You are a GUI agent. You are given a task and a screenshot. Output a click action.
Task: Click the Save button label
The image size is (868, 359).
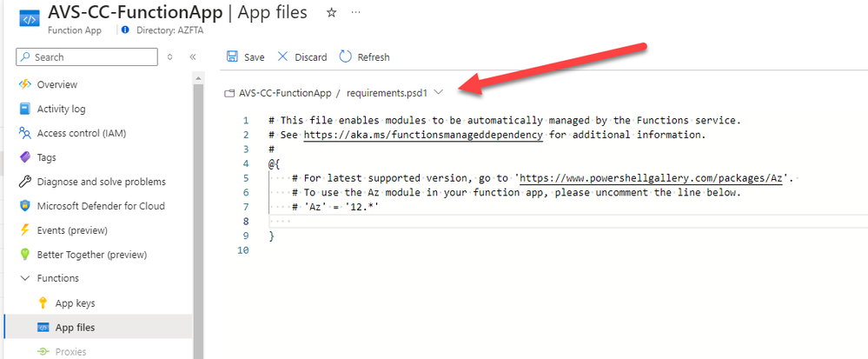tap(254, 57)
